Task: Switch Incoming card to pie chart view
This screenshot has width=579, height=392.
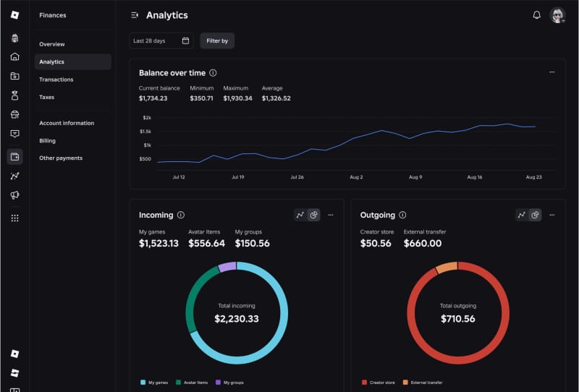Action: click(x=313, y=215)
